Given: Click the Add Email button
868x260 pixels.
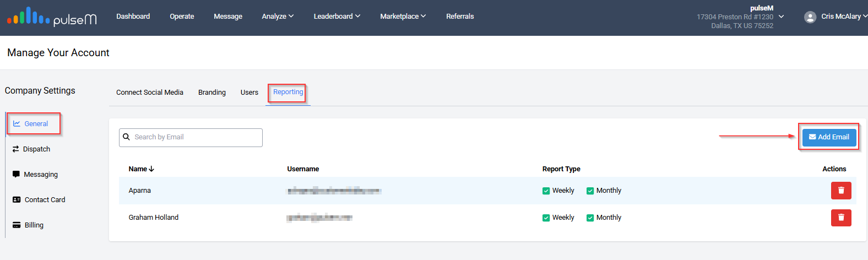Looking at the screenshot, I should coord(829,137).
